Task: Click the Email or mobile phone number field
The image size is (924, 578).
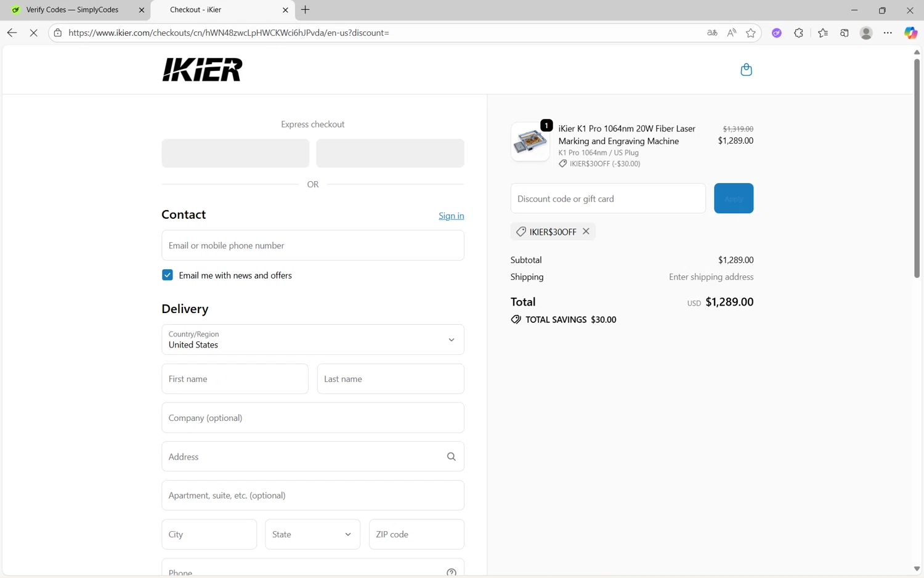Action: pos(313,245)
